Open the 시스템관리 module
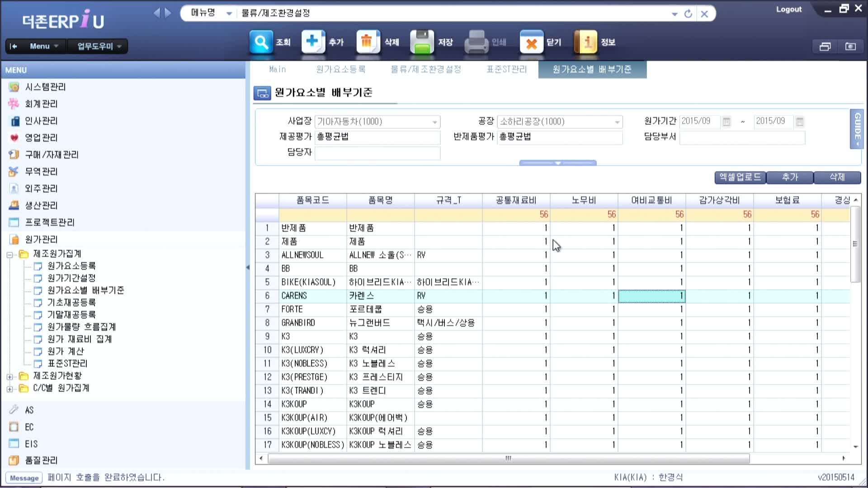This screenshot has height=488, width=868. pyautogui.click(x=45, y=87)
